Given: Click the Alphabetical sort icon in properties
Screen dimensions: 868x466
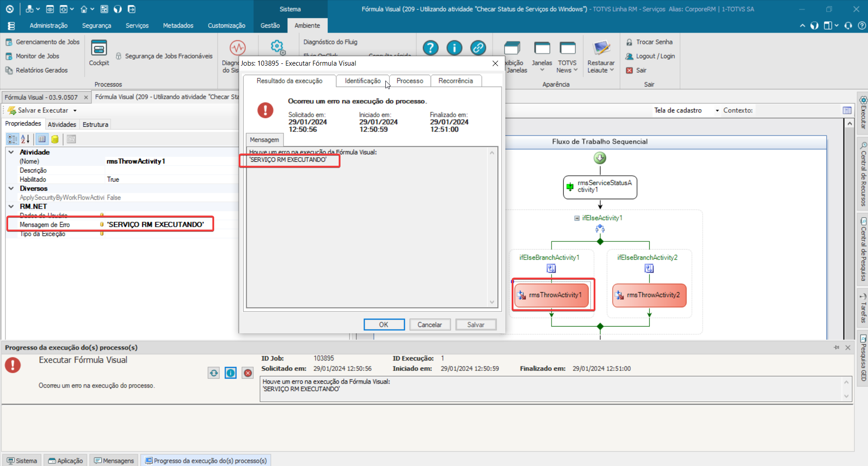Looking at the screenshot, I should (25, 139).
